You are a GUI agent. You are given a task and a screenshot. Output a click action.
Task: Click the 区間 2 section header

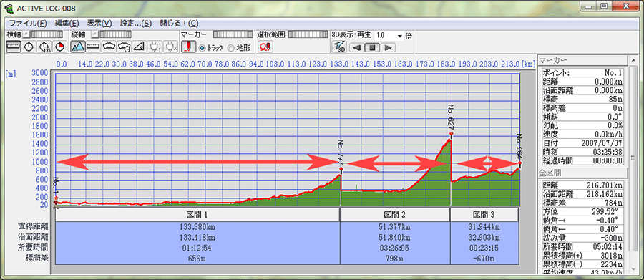click(395, 215)
